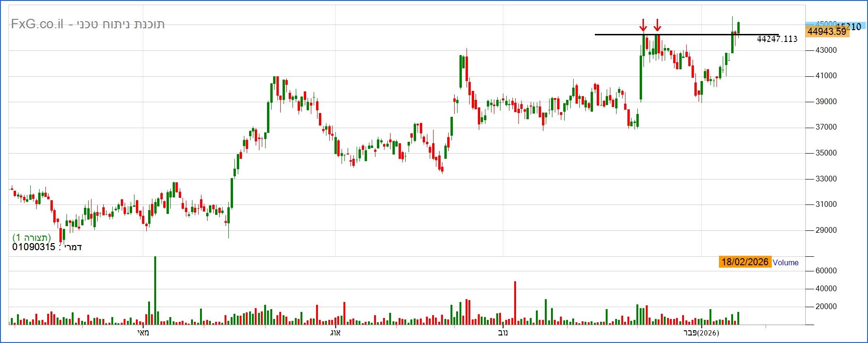
Task: Click the tallest green volume bar
Action: coord(155,290)
